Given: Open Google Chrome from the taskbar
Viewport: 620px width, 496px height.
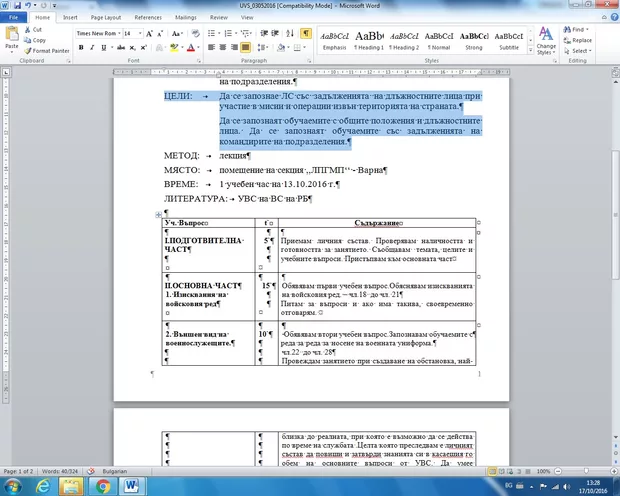Looking at the screenshot, I should point(102,486).
